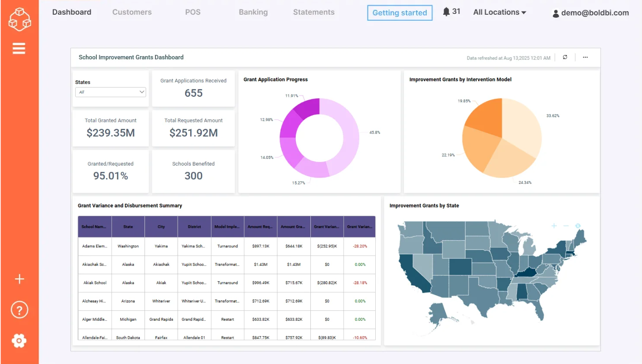This screenshot has height=364, width=642.
Task: Open the dashboard ellipsis options menu
Action: 585,57
